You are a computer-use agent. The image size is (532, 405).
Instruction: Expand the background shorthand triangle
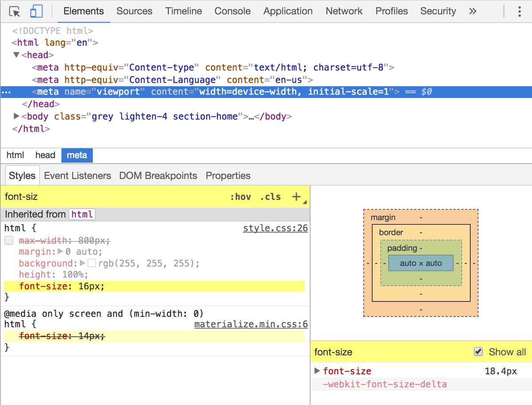(x=82, y=263)
